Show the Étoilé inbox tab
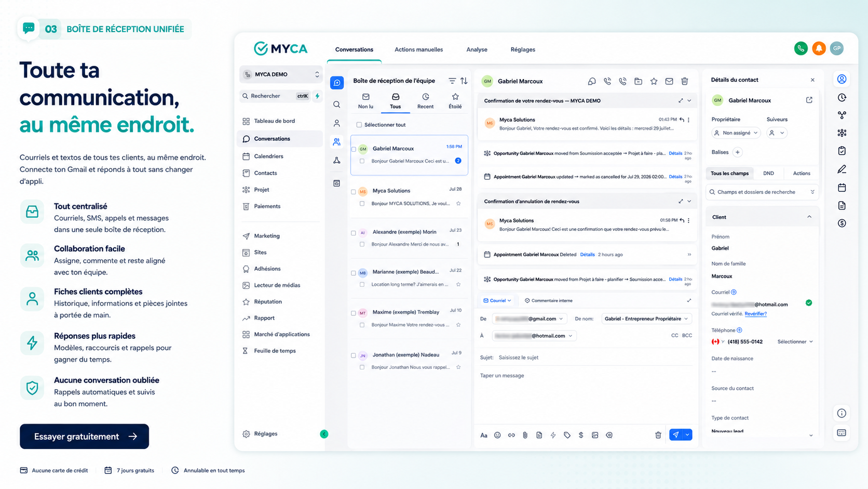 [455, 101]
